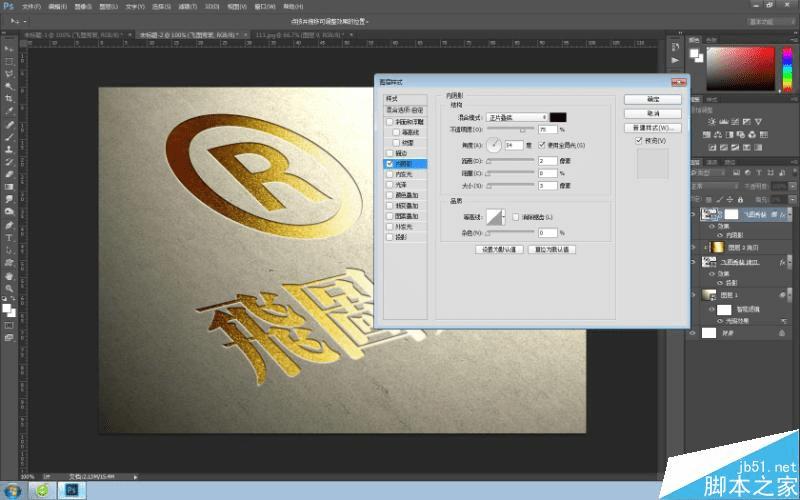Select the Clone Stamp tool
The height and width of the screenshot is (500, 800).
[x=9, y=149]
